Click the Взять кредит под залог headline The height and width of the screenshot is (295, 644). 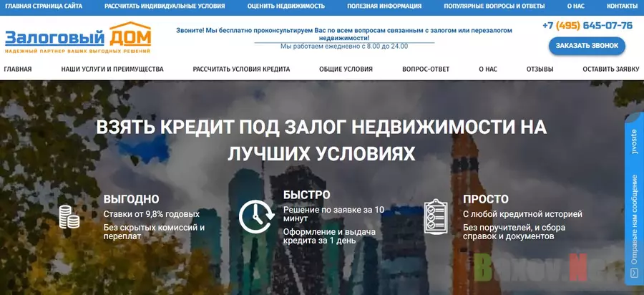pos(321,140)
